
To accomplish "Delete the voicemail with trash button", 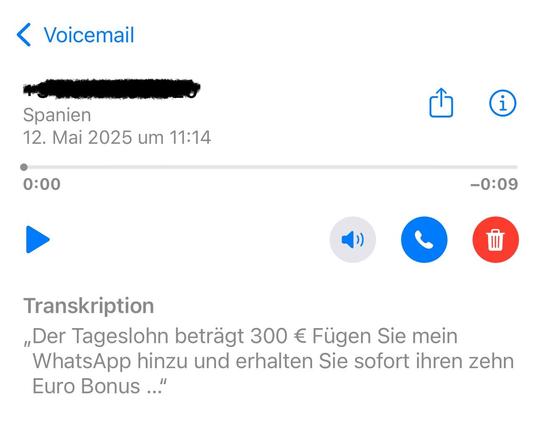I will point(496,240).
